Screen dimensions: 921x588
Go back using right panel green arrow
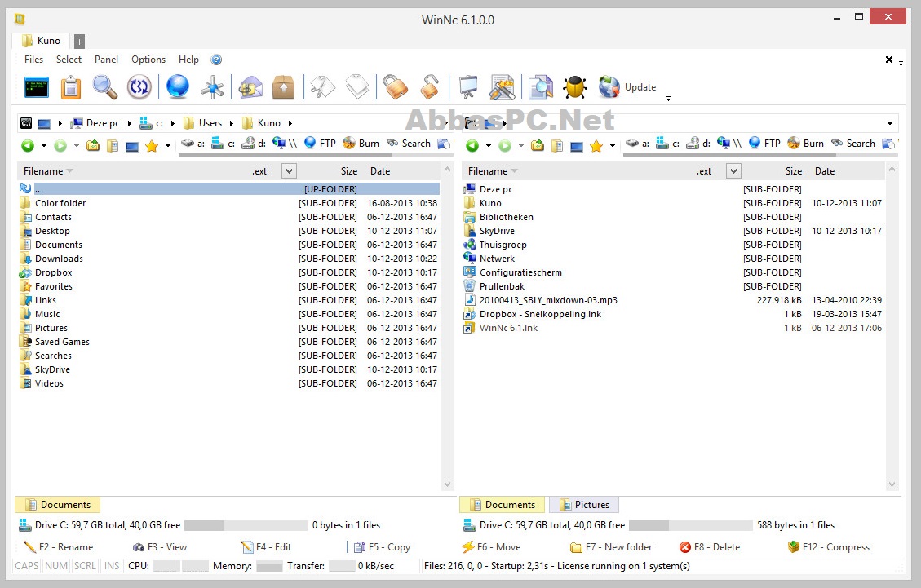(472, 146)
